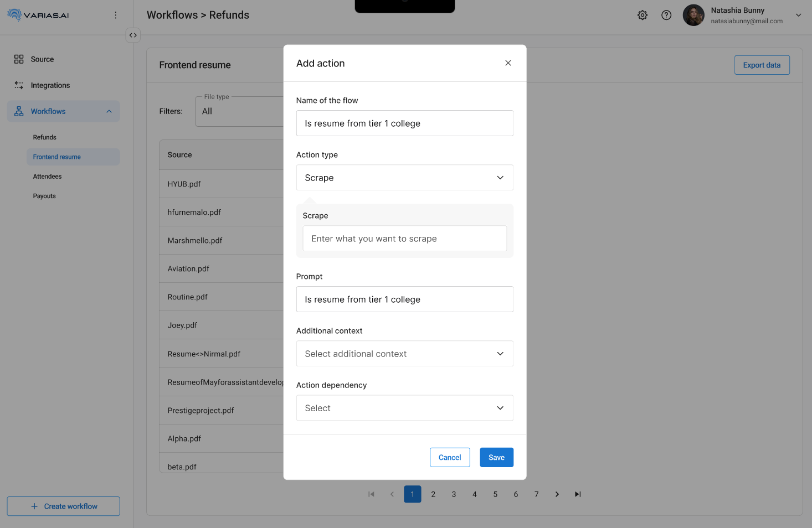Go to the first page of results

371,494
